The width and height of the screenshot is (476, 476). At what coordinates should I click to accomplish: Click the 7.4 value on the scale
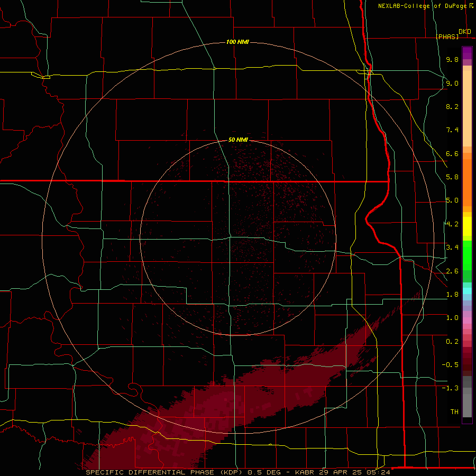pyautogui.click(x=452, y=130)
